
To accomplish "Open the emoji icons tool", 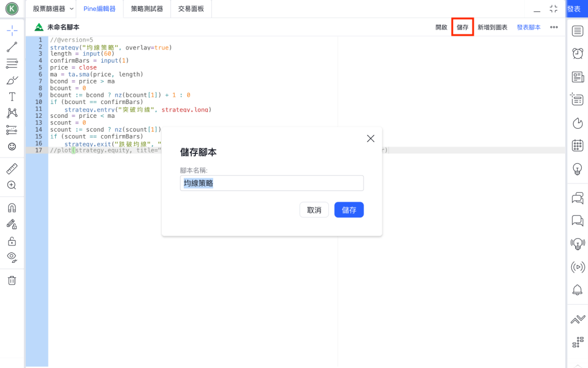I will pyautogui.click(x=12, y=147).
